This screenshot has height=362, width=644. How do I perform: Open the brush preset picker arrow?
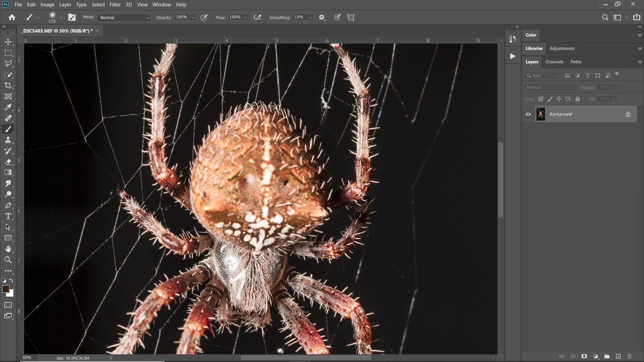tap(61, 17)
